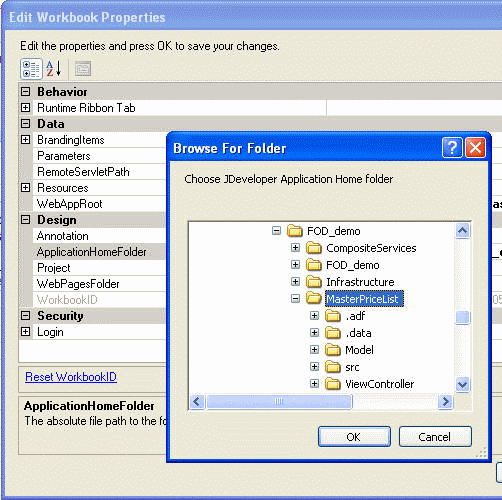The width and height of the screenshot is (502, 500).
Task: Select the Parameters property row
Action: [x=99, y=156]
